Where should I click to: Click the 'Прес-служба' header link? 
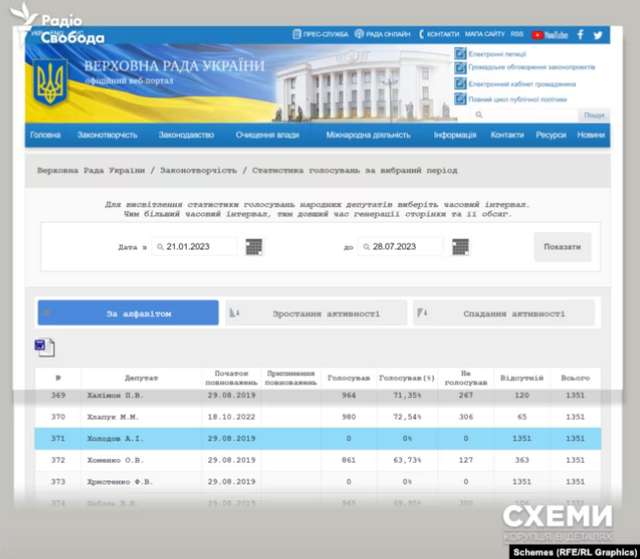[321, 34]
